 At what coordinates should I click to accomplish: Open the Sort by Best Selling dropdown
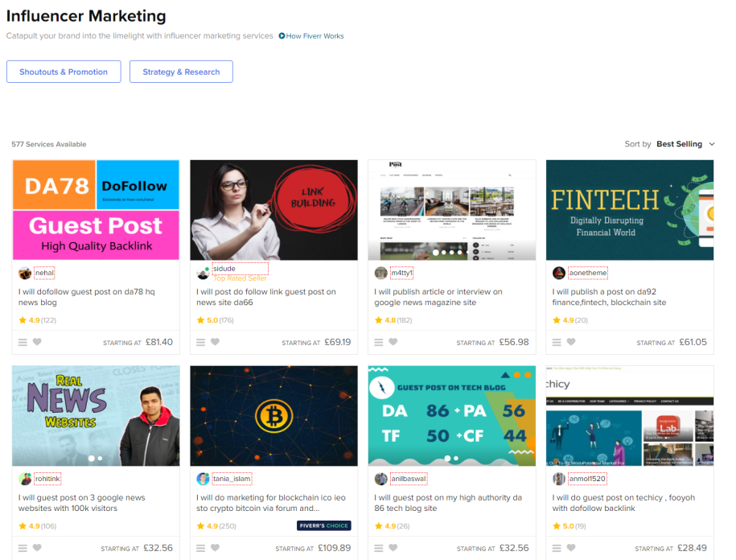pyautogui.click(x=670, y=144)
